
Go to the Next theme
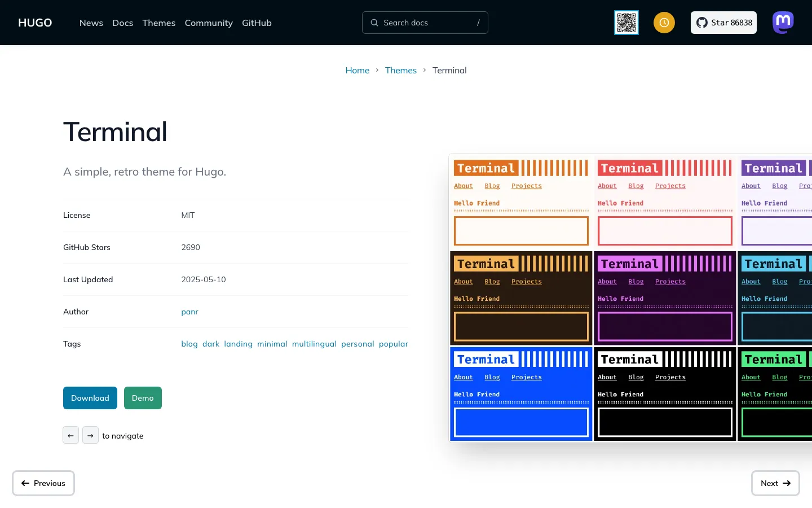coord(775,483)
